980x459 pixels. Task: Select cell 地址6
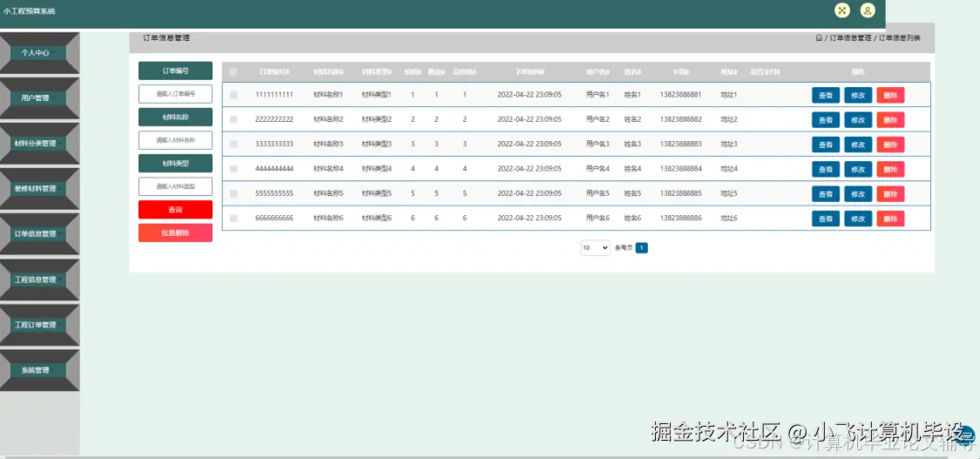coord(729,219)
